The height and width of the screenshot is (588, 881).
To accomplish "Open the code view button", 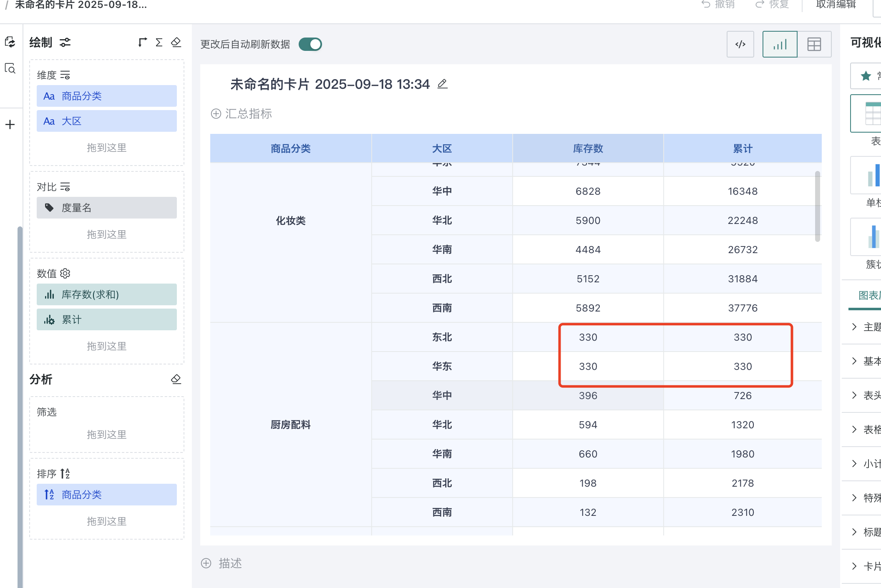I will [740, 44].
